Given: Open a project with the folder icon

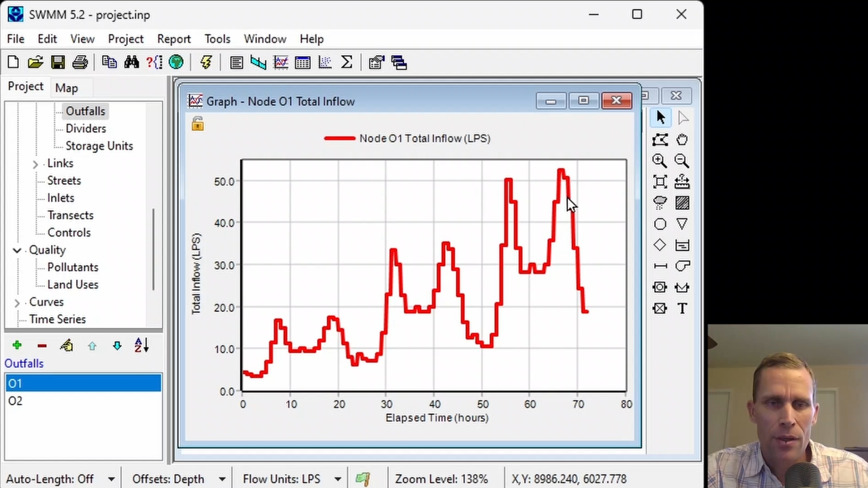Looking at the screenshot, I should coord(35,63).
